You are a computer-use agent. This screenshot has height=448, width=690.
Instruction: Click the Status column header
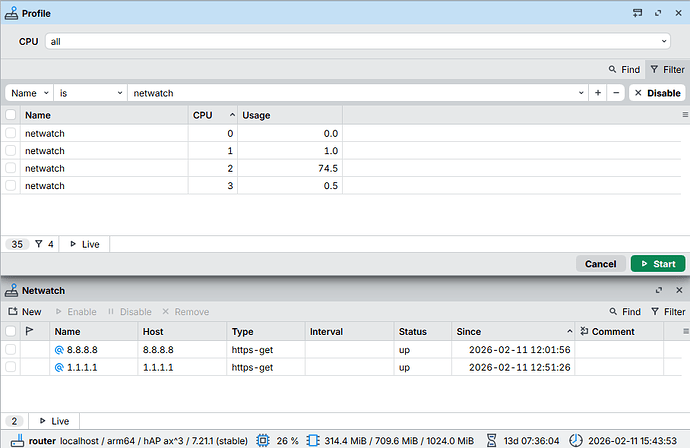coord(422,331)
